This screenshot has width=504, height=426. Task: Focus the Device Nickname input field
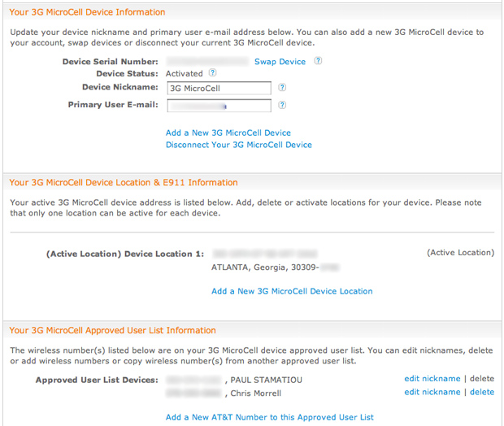coord(219,88)
